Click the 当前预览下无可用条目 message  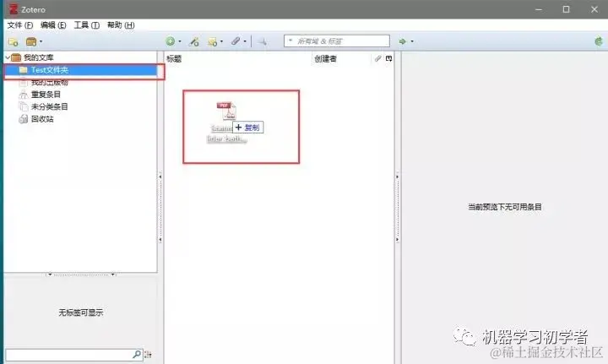pyautogui.click(x=504, y=207)
